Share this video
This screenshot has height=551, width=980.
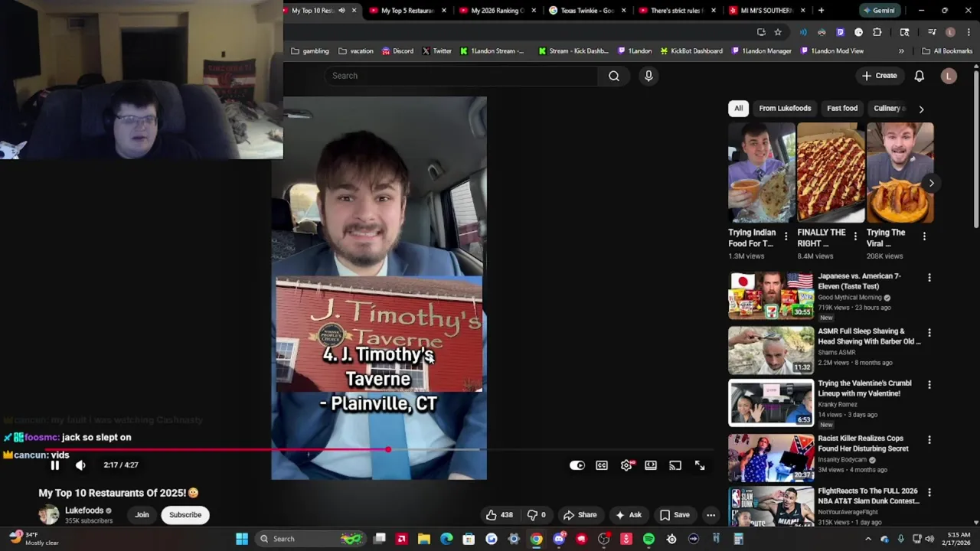580,515
